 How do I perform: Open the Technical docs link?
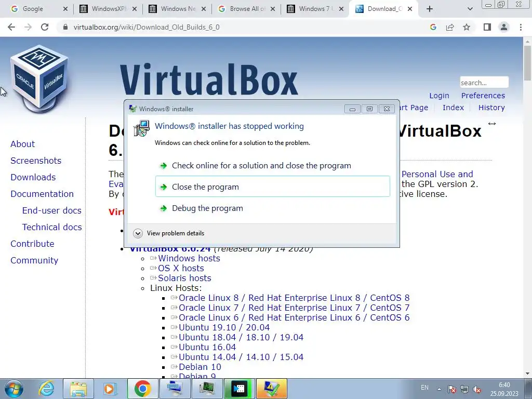coord(52,227)
